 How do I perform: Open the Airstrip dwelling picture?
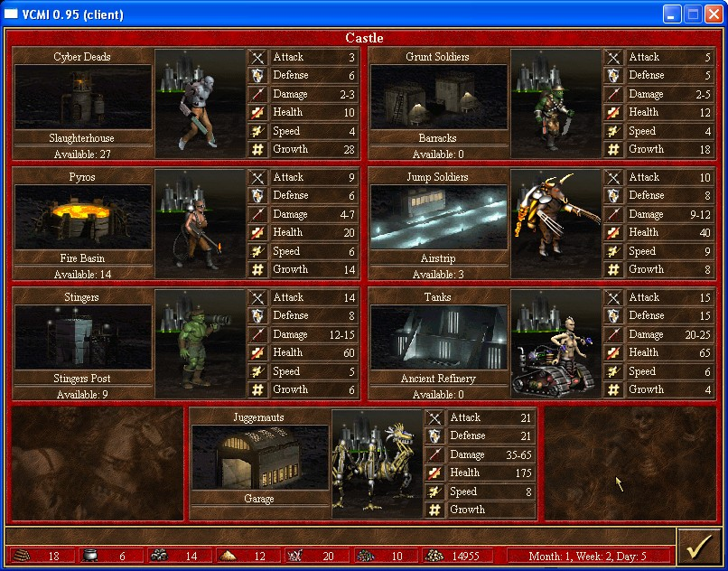point(439,217)
